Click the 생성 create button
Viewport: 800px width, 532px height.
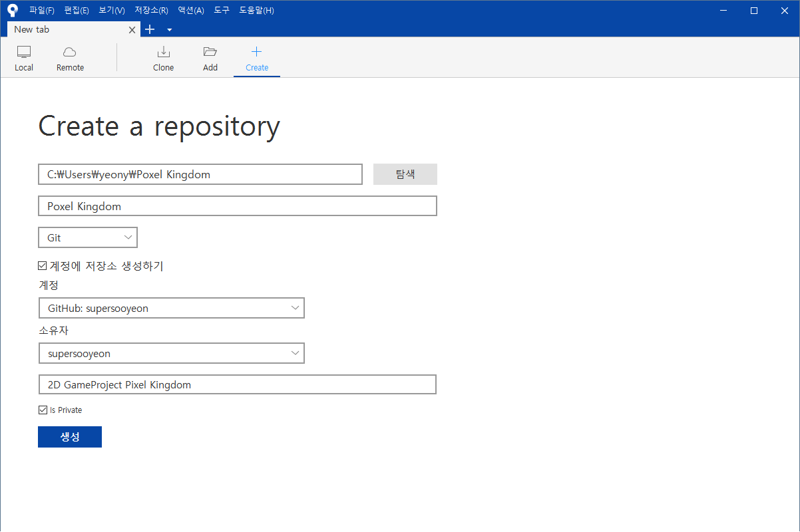click(70, 437)
